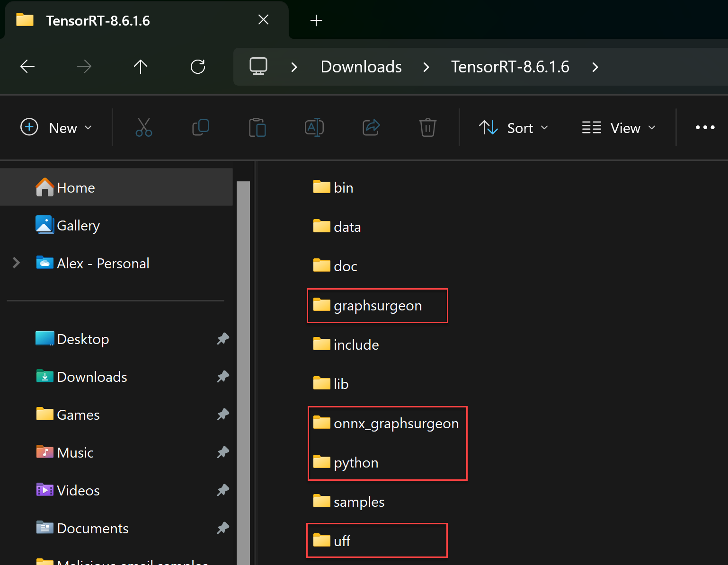Select the data folder

(x=337, y=227)
